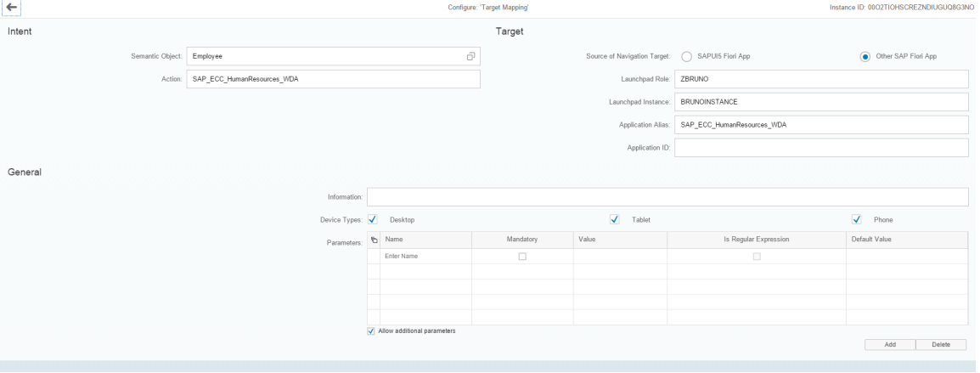
Task: Check Mandatory checkbox in first parameter row
Action: (x=522, y=257)
